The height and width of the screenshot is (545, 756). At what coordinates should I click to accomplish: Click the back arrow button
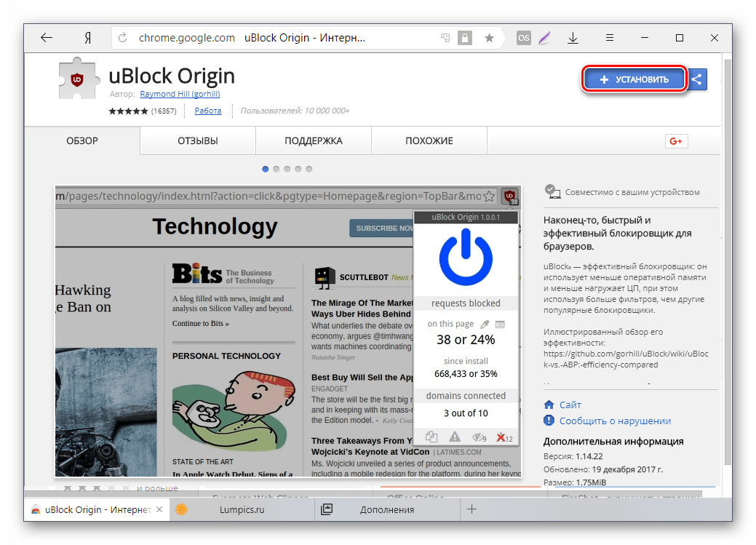tap(47, 39)
